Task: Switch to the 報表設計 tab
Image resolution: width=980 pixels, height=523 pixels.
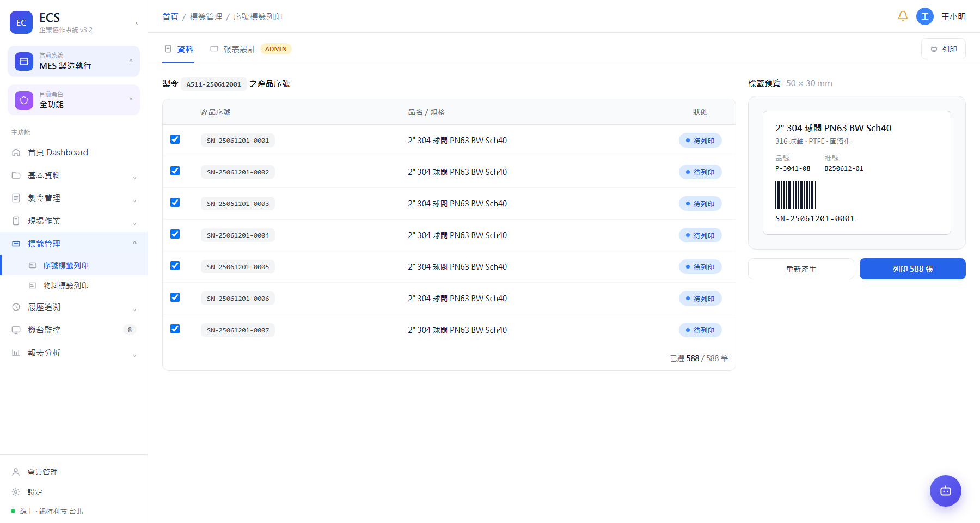Action: click(250, 49)
